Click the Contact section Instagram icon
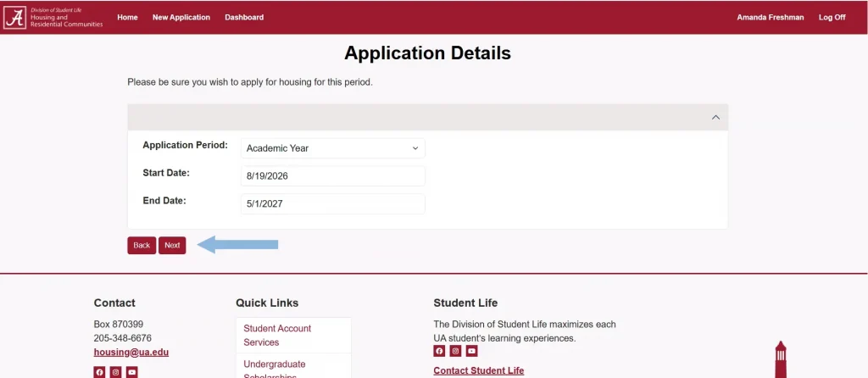Viewport: 868px width, 378px height. (x=115, y=372)
